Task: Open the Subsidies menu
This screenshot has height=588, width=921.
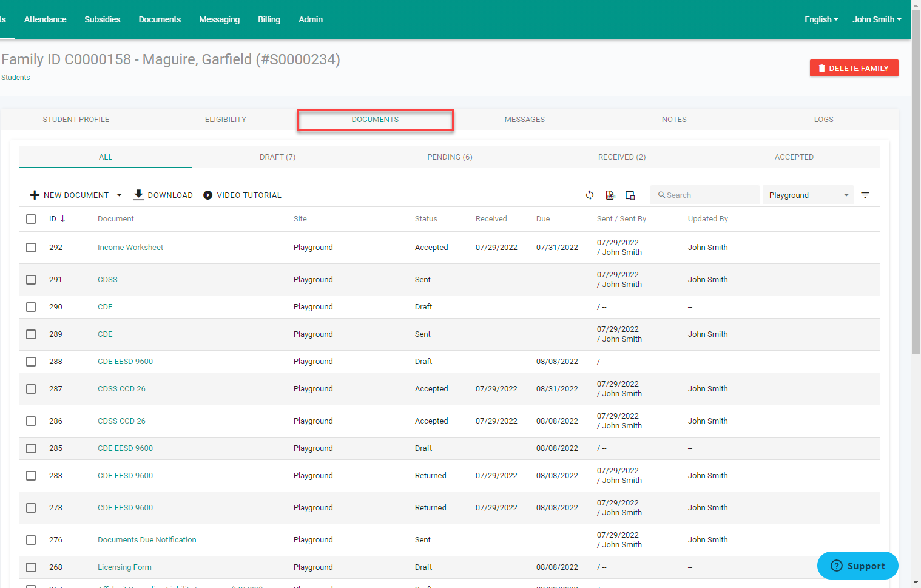Action: pos(102,19)
